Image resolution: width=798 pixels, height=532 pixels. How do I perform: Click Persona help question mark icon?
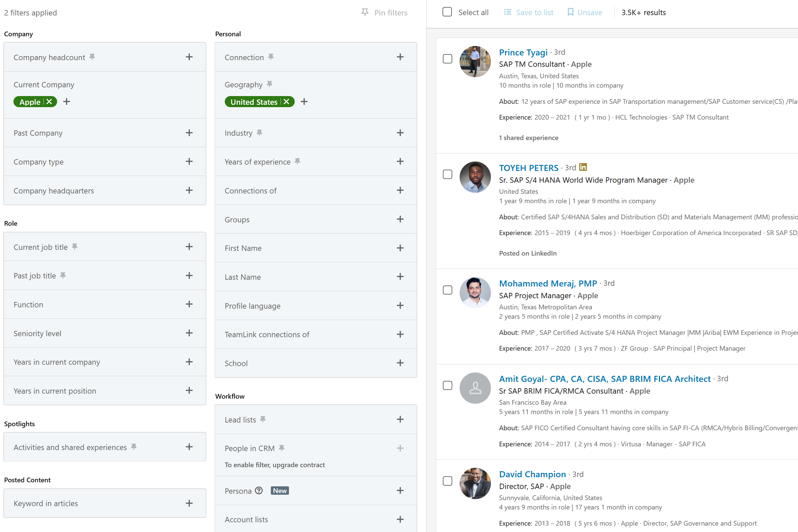coord(259,491)
